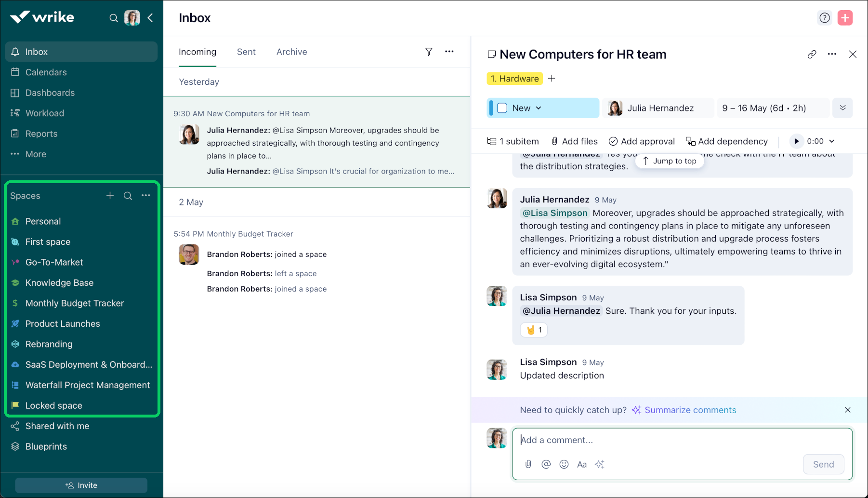
Task: Click the @ mention icon in comment box
Action: [x=546, y=464]
